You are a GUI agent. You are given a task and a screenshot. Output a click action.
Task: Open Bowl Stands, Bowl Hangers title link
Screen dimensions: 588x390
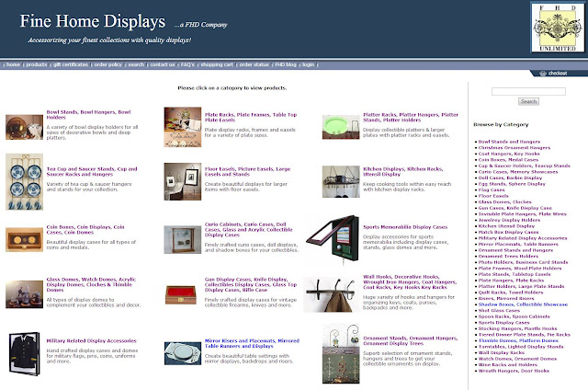pos(88,114)
